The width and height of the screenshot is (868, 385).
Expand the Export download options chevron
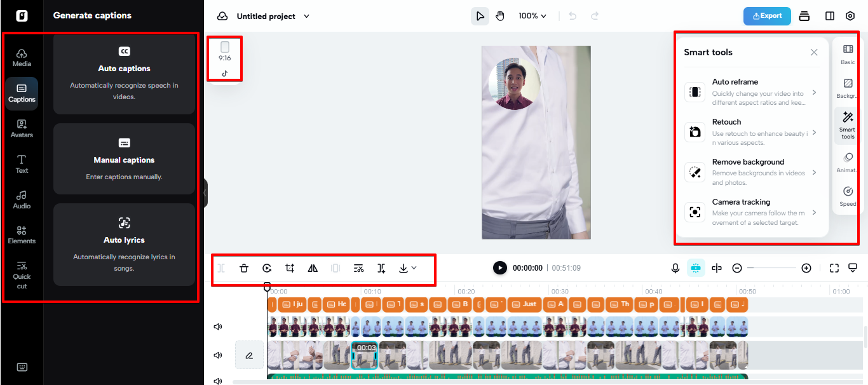[x=414, y=267]
